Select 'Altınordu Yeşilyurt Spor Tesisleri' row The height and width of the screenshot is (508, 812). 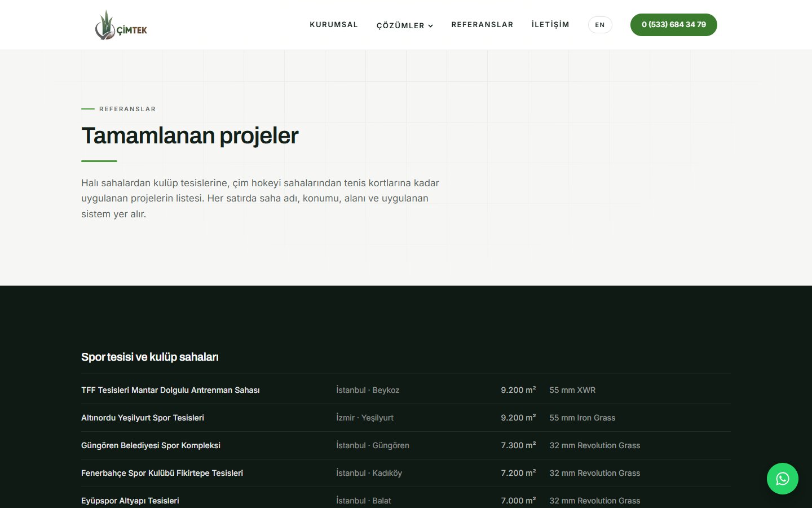coord(406,418)
